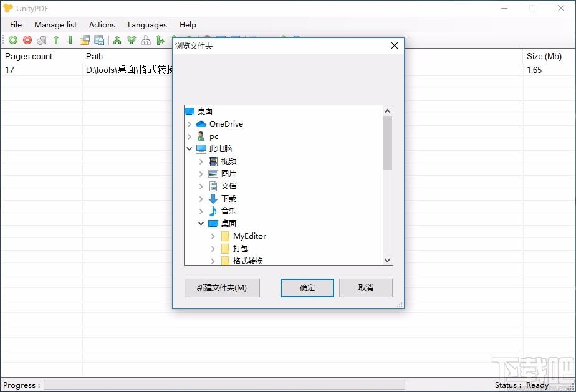
Task: Add a new PDF with the green plus icon
Action: point(12,39)
